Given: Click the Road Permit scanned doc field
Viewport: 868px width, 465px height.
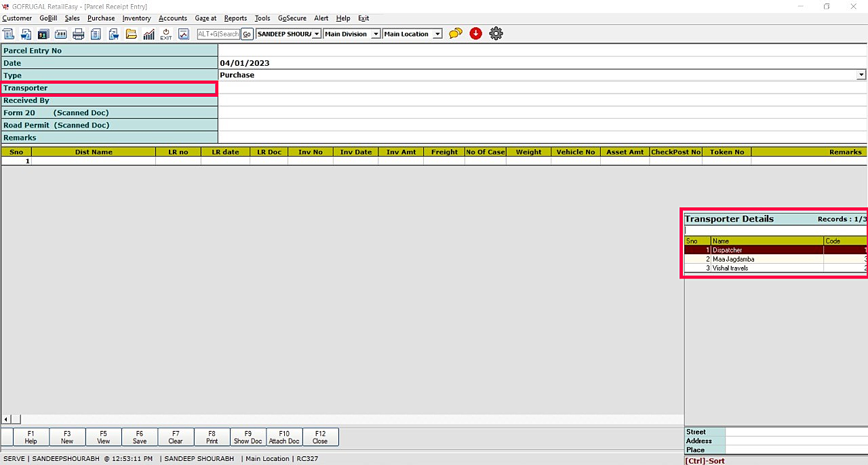Looking at the screenshot, I should (x=542, y=125).
